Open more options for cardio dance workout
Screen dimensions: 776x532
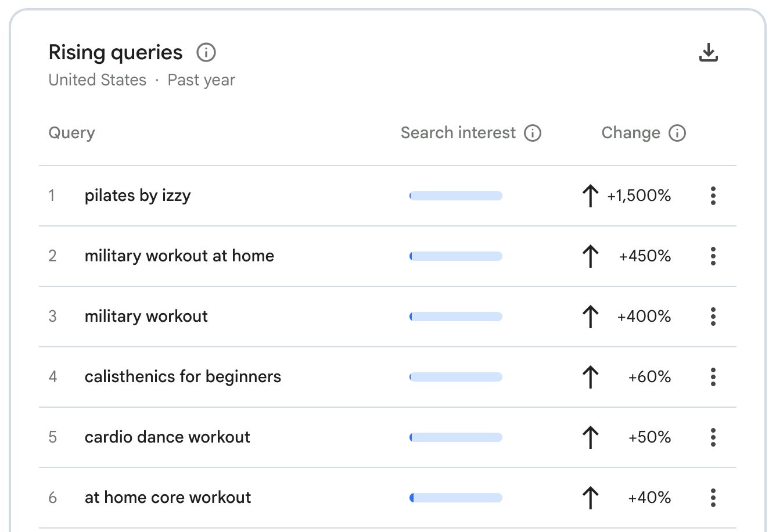(x=713, y=437)
